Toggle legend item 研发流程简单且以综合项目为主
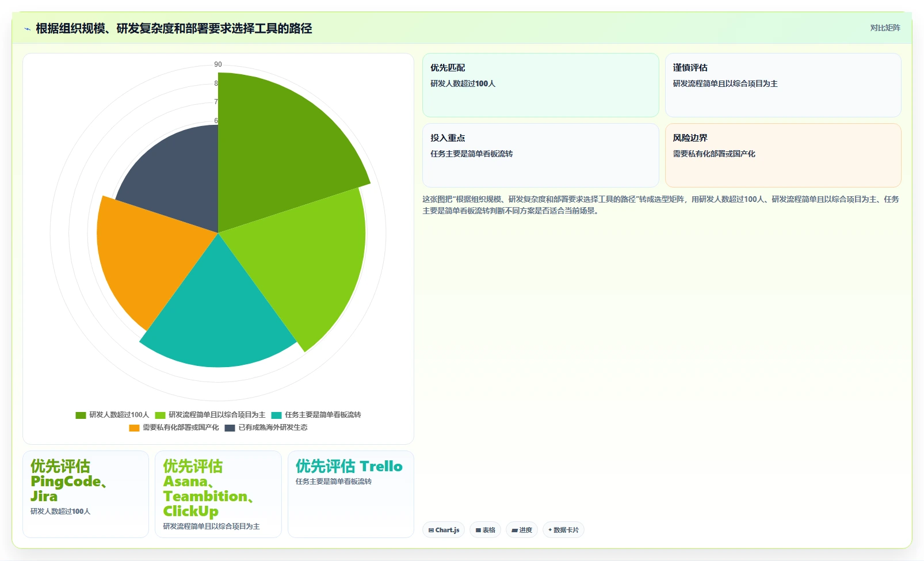 click(x=210, y=415)
